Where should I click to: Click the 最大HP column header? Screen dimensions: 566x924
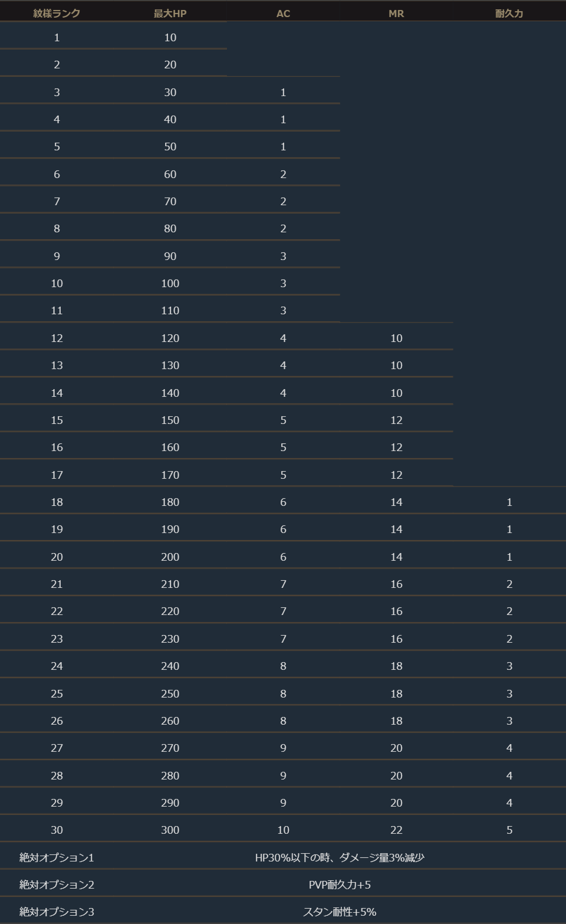pos(170,13)
